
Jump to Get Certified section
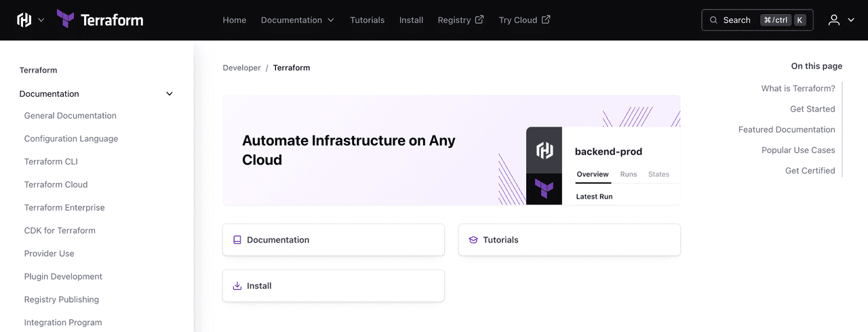click(810, 171)
